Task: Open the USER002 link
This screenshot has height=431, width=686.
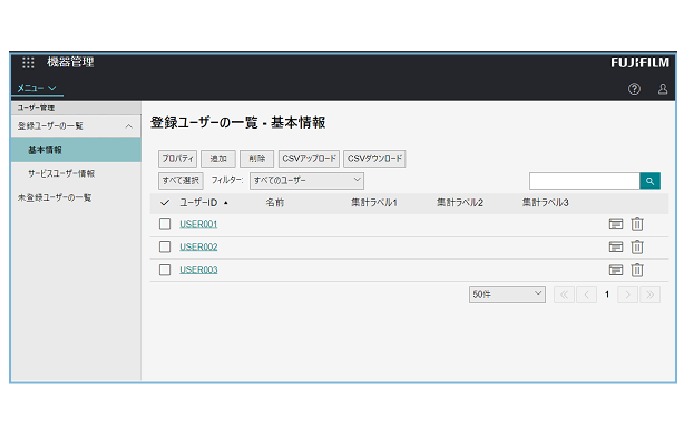Action: pos(199,247)
